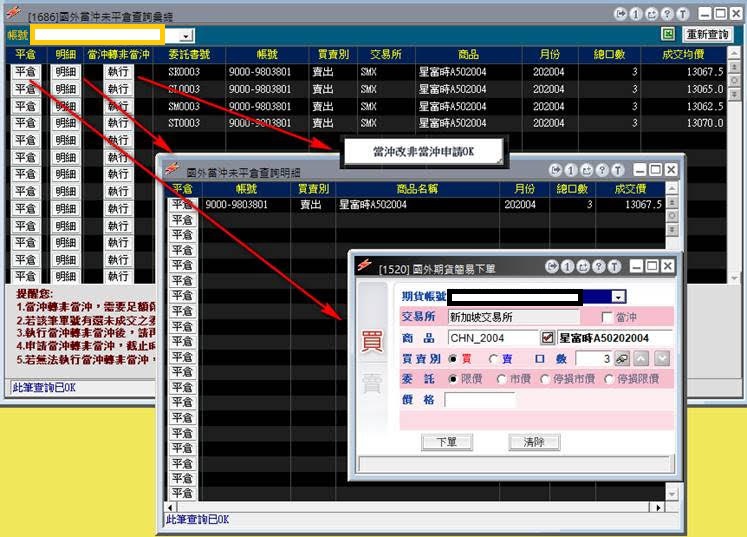Open '?' help icon in detail window title bar
Viewport: 747px width, 537px height.
pyautogui.click(x=602, y=170)
